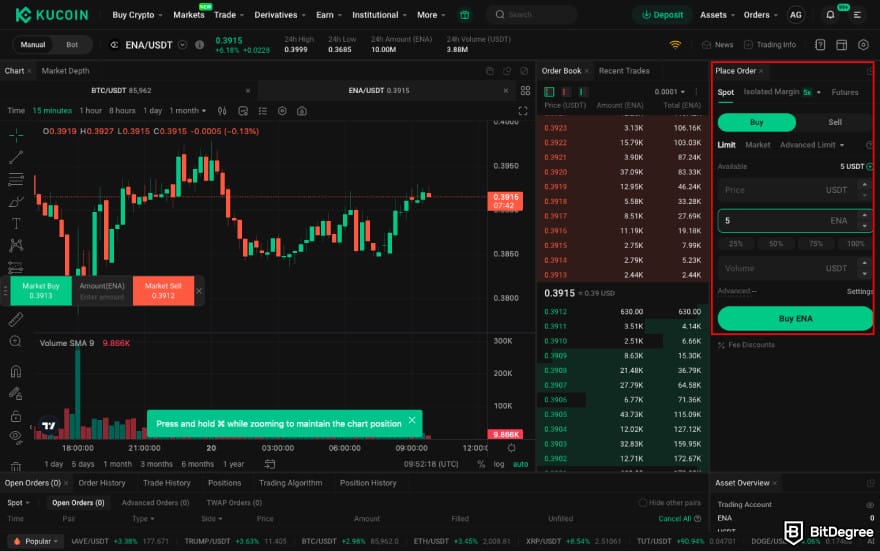Open the notifications bell

830,15
